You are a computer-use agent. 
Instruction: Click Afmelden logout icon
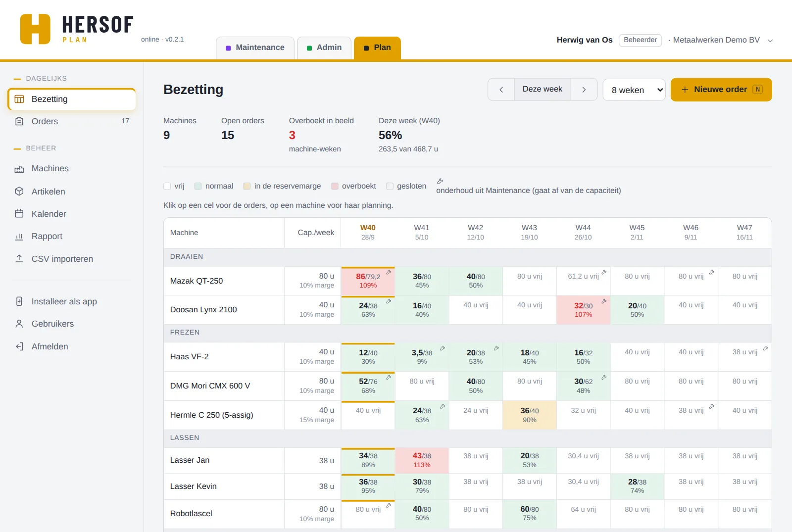click(x=19, y=346)
